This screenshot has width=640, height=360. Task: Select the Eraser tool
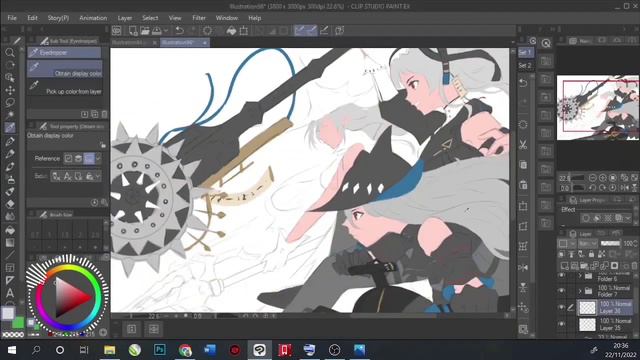click(10, 204)
